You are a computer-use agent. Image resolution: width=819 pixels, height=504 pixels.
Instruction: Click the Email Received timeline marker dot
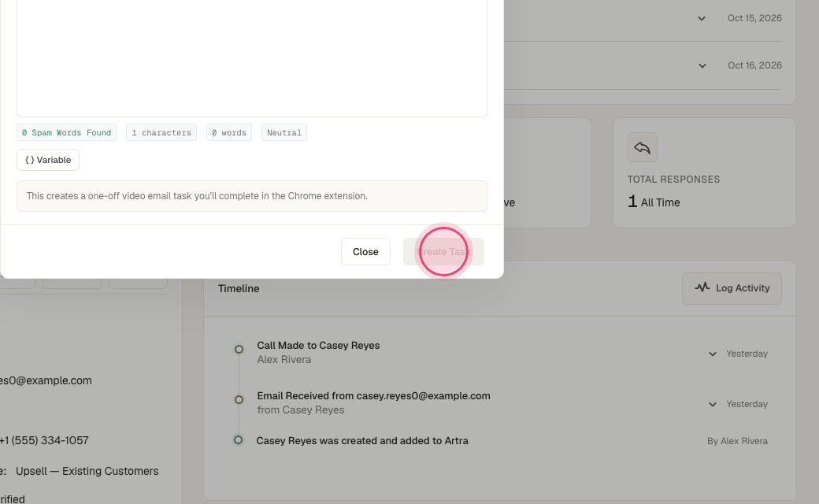(239, 399)
